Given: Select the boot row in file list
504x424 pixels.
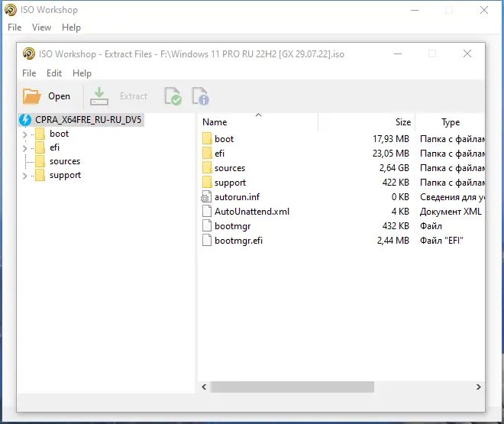Looking at the screenshot, I should point(341,139).
